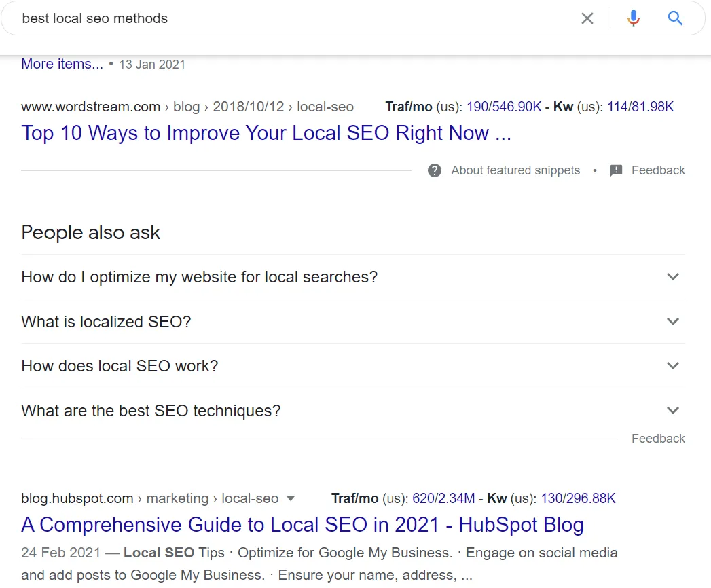Click the microphone voice search icon
711x588 pixels.
(x=634, y=18)
